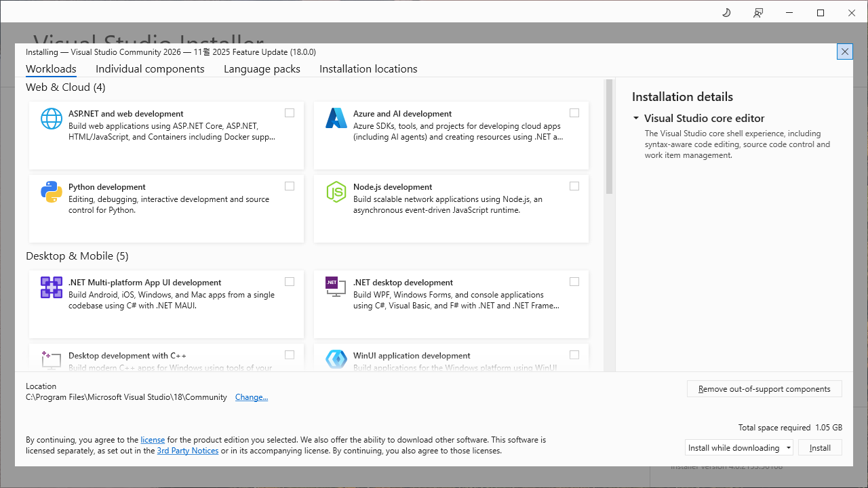868x488 pixels.
Task: Enable the Python development workload checkbox
Action: pos(290,186)
